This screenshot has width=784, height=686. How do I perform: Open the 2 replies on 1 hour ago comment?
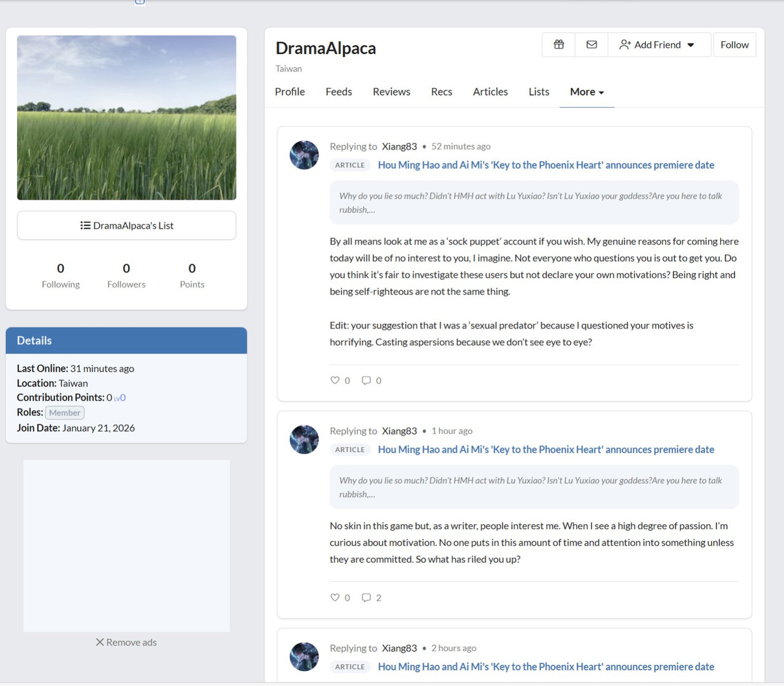click(x=371, y=597)
